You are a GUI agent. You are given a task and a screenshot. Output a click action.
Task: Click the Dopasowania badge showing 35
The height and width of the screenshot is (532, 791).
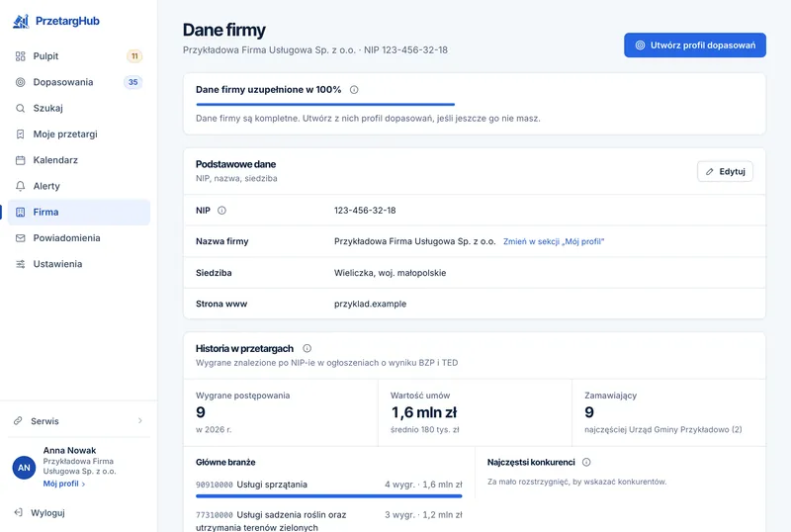pos(133,82)
